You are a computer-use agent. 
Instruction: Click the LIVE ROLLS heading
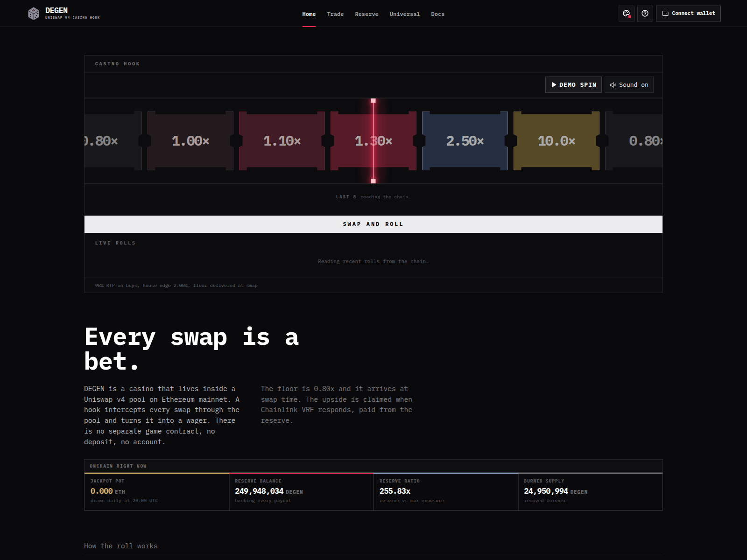tap(115, 243)
